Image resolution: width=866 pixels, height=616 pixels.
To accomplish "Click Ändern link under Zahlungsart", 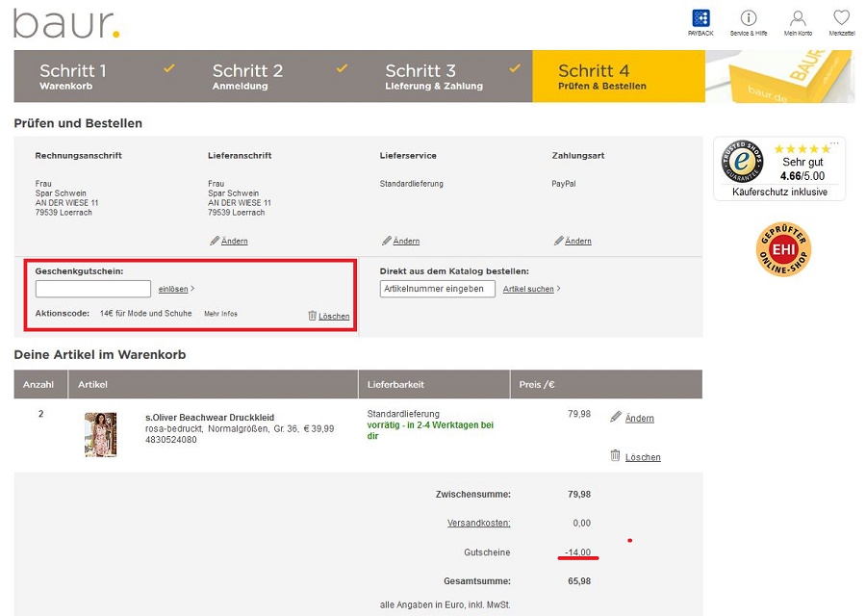I will [x=578, y=241].
